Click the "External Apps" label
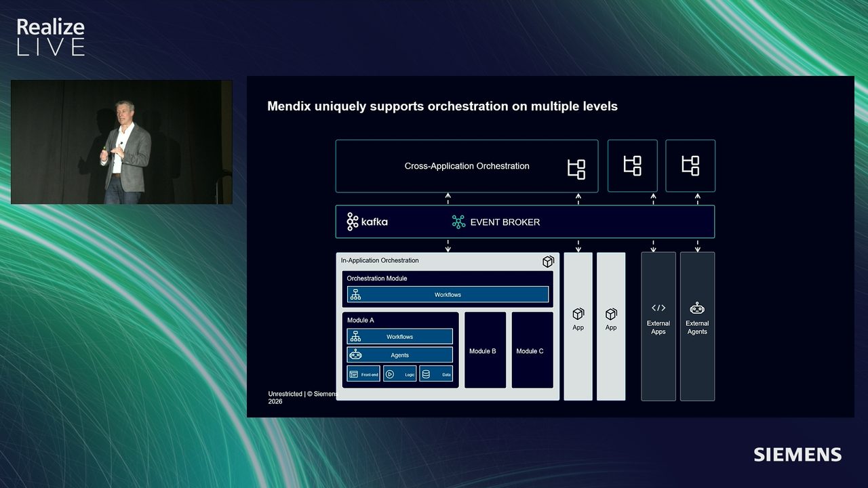The image size is (868, 488). click(658, 327)
